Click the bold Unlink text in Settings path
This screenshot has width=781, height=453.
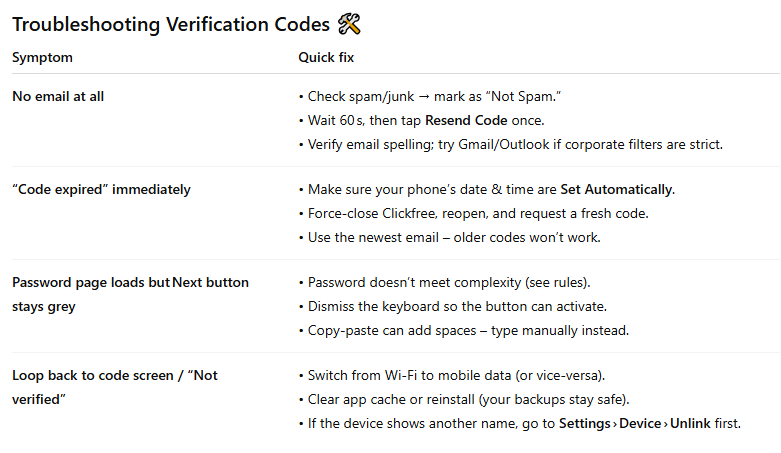[690, 424]
